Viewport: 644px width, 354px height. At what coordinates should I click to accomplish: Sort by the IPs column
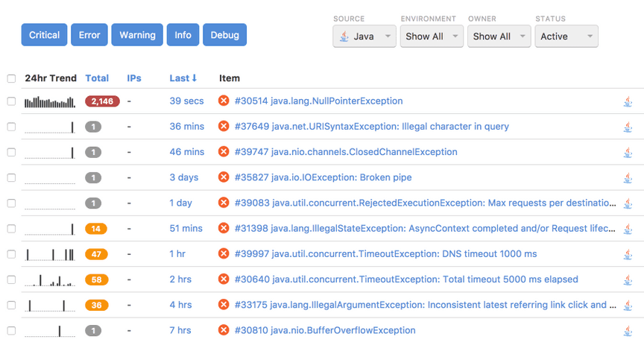click(134, 78)
